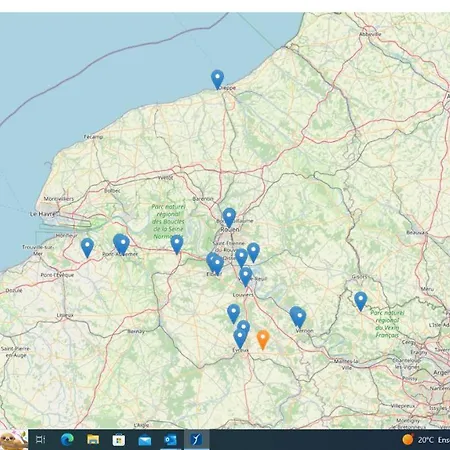This screenshot has height=450, width=450.
Task: Open File Explorer from the taskbar
Action: (x=93, y=440)
